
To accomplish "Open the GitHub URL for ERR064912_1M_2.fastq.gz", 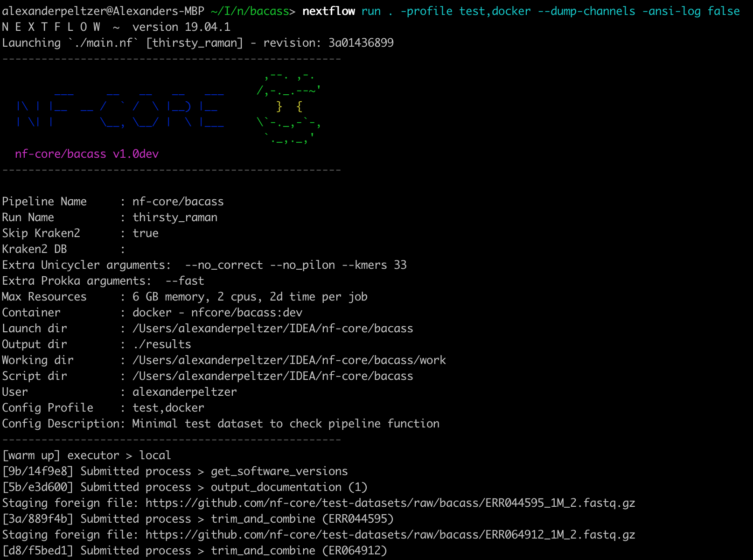I will click(x=390, y=535).
